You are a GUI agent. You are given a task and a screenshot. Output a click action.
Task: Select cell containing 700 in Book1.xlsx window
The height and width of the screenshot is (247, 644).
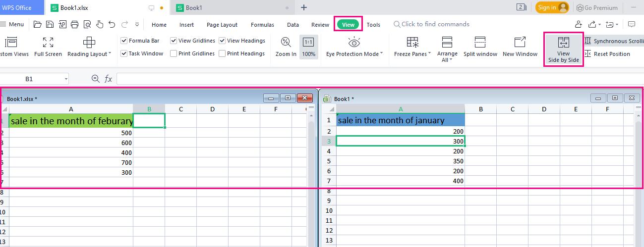tap(71, 162)
